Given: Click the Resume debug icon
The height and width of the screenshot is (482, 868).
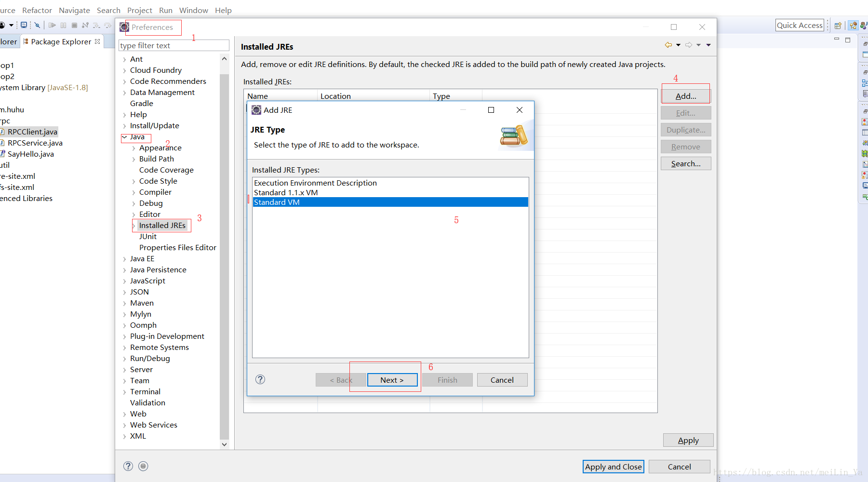Looking at the screenshot, I should 52,25.
